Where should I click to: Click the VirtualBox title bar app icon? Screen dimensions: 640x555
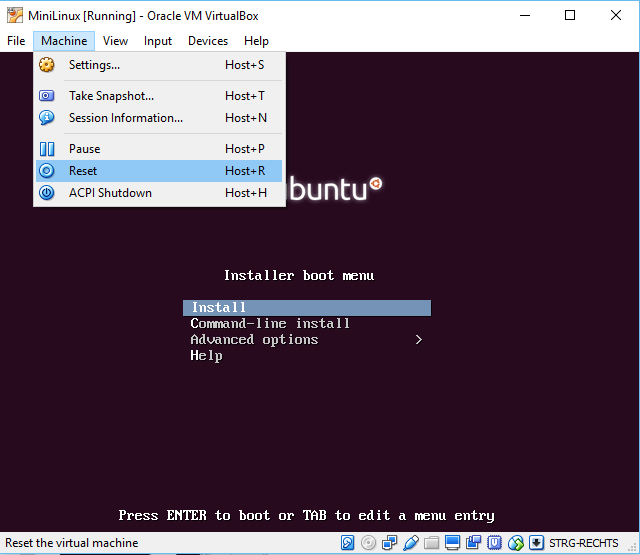click(15, 16)
